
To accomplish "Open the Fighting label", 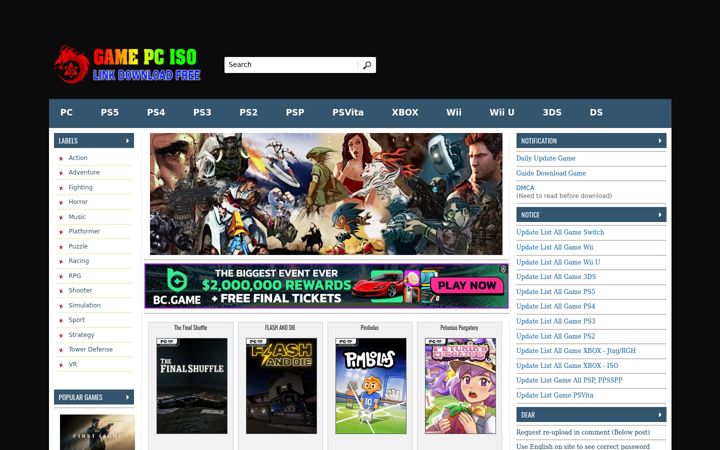I will [x=80, y=187].
